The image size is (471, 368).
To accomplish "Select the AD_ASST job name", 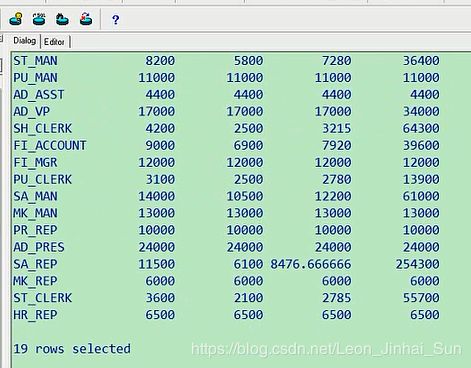I will (x=39, y=95).
